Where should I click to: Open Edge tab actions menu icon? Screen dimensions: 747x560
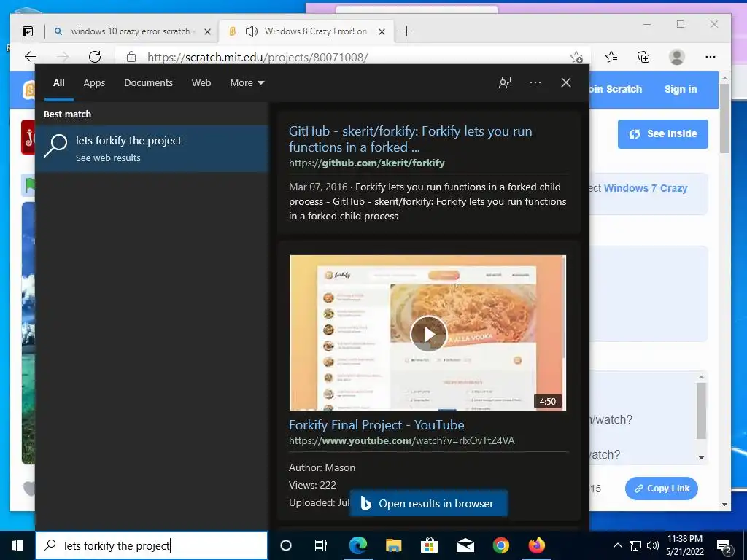28,31
